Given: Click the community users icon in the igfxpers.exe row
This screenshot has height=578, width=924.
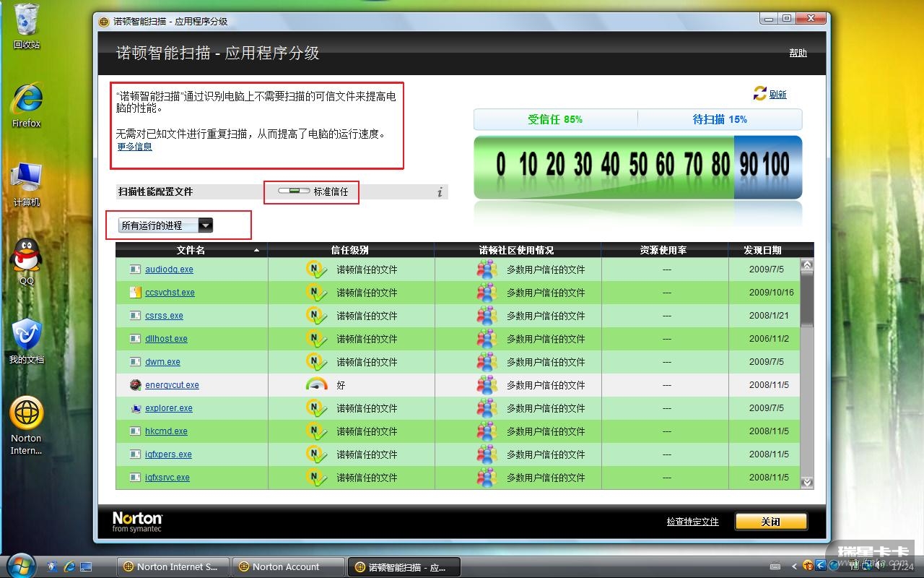Looking at the screenshot, I should coord(487,454).
